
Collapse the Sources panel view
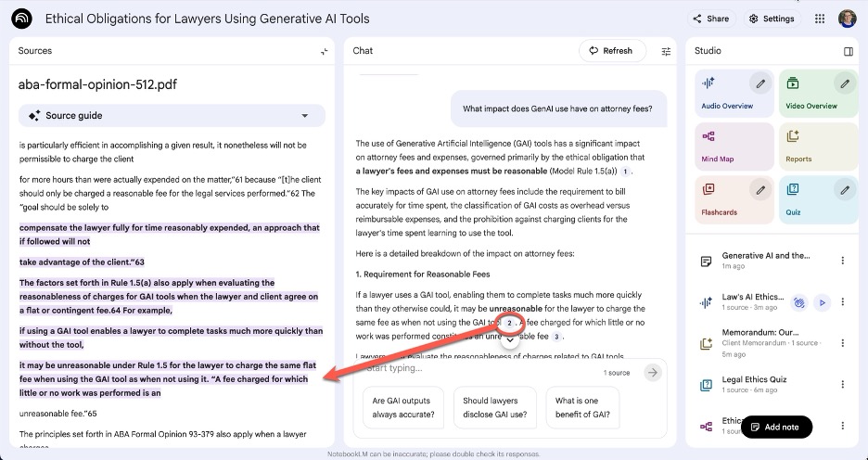(324, 51)
